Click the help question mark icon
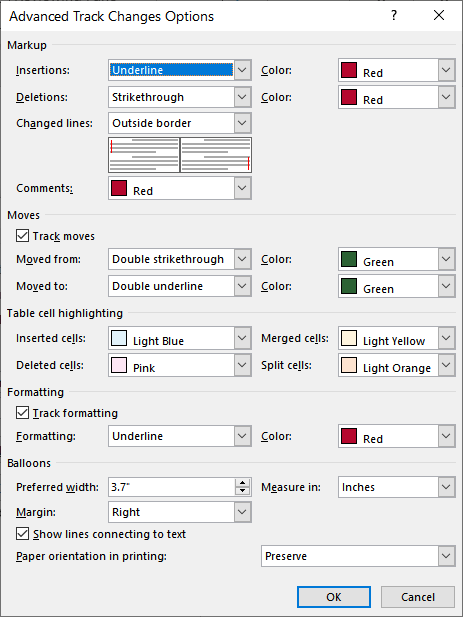Screen dimensions: 463x617 coord(394,16)
